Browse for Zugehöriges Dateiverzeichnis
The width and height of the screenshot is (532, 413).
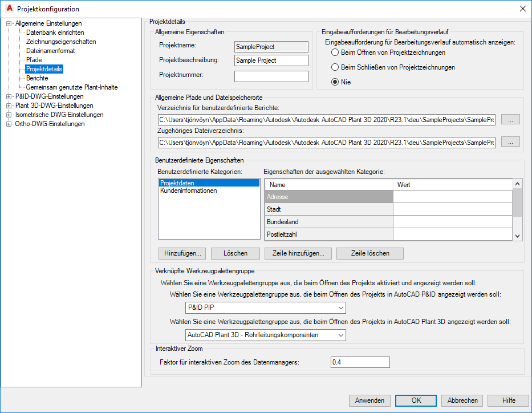pos(510,142)
